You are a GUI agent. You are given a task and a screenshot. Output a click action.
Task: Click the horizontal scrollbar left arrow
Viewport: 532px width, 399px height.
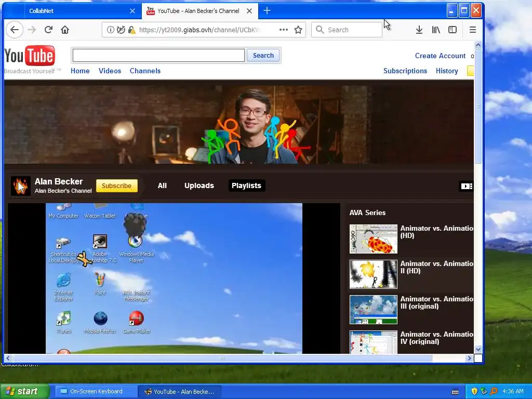[8, 358]
